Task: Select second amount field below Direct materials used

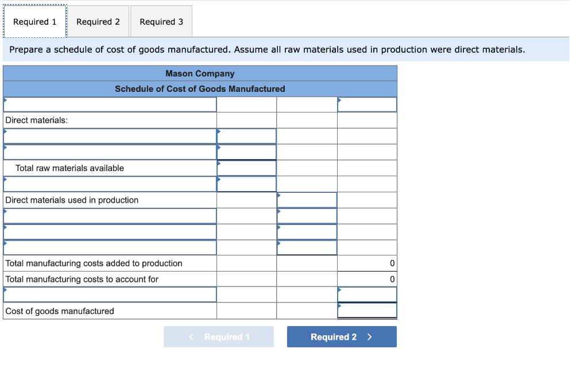Action: point(307,232)
